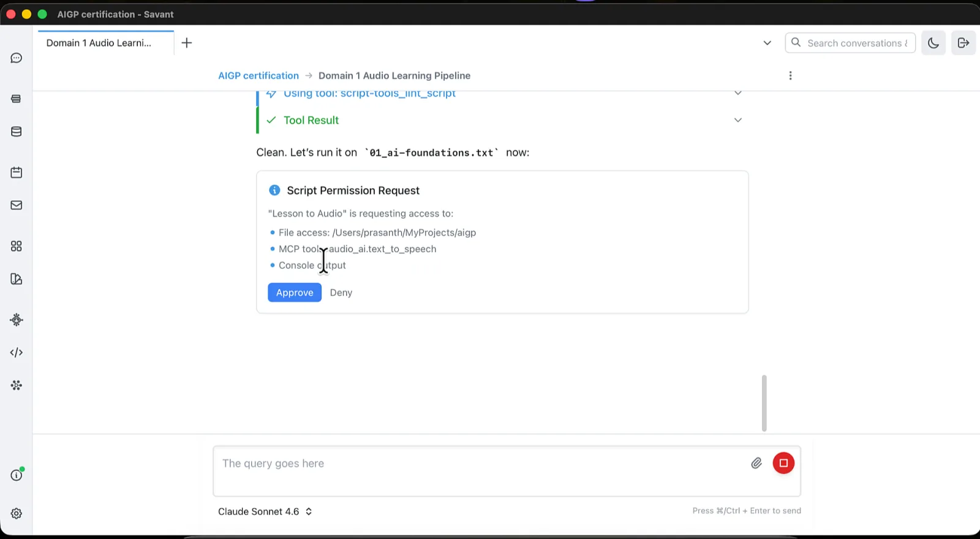Click the 'Tool Result' label

311,120
